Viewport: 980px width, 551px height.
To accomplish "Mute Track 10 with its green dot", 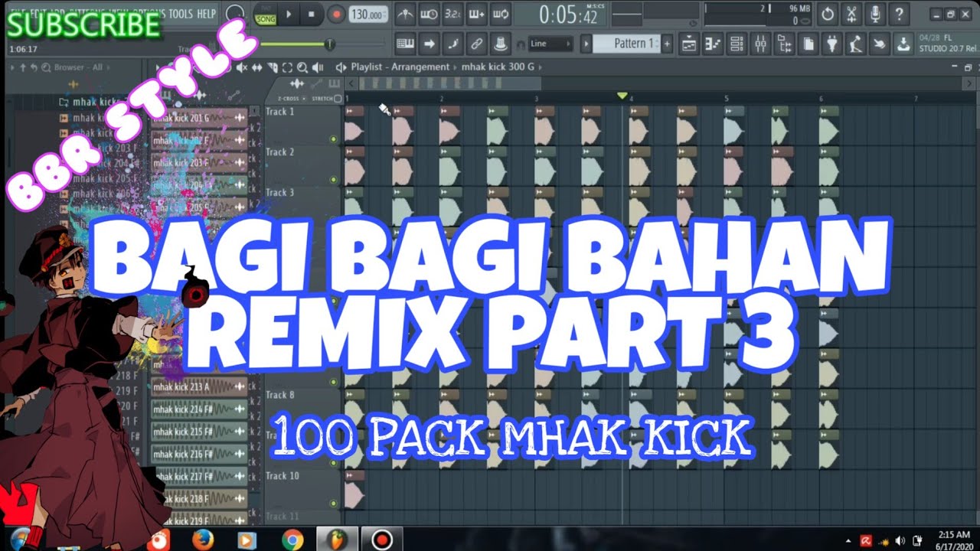I will click(333, 504).
